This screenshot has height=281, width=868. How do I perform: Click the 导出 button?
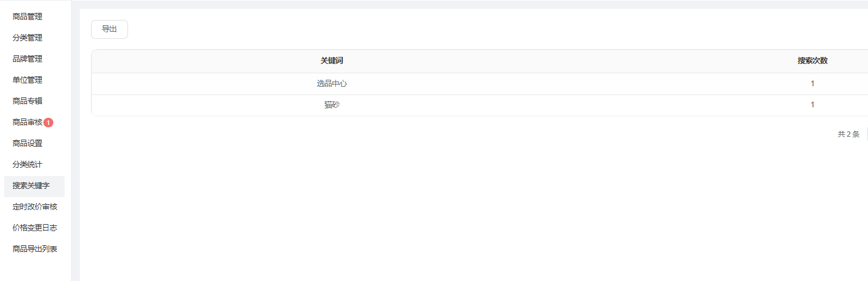(109, 29)
